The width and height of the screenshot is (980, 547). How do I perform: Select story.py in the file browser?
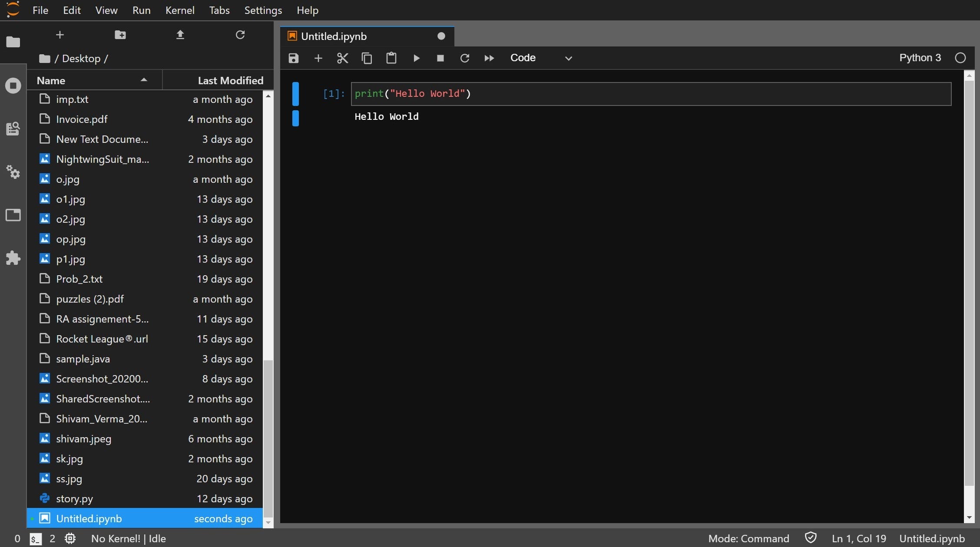tap(74, 498)
